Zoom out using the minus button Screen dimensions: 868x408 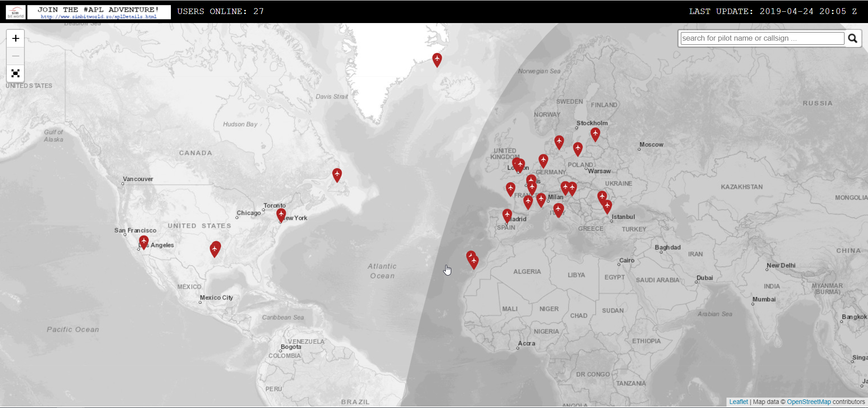coord(15,56)
